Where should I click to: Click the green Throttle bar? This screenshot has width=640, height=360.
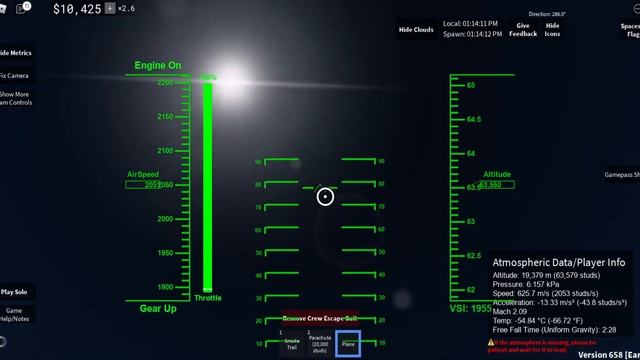[x=208, y=187]
